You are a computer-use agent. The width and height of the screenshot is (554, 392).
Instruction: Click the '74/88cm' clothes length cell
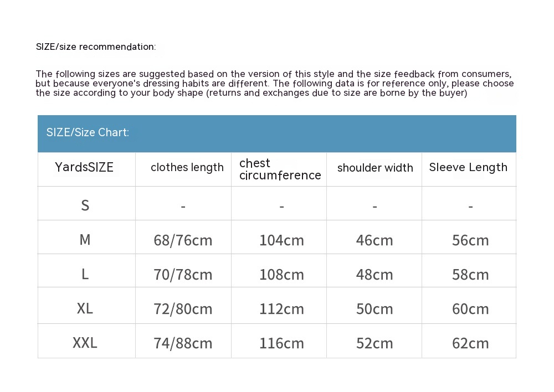pos(183,343)
